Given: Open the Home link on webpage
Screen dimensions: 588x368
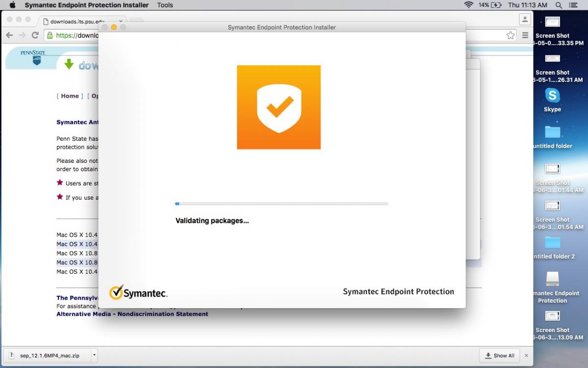Looking at the screenshot, I should 70,96.
